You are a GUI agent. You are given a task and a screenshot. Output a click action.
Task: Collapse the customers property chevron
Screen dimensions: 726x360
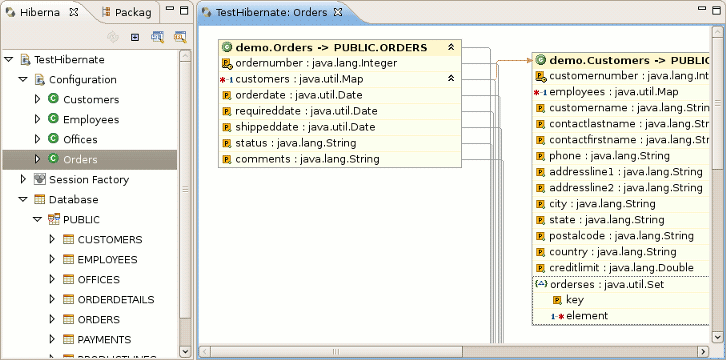(x=451, y=79)
